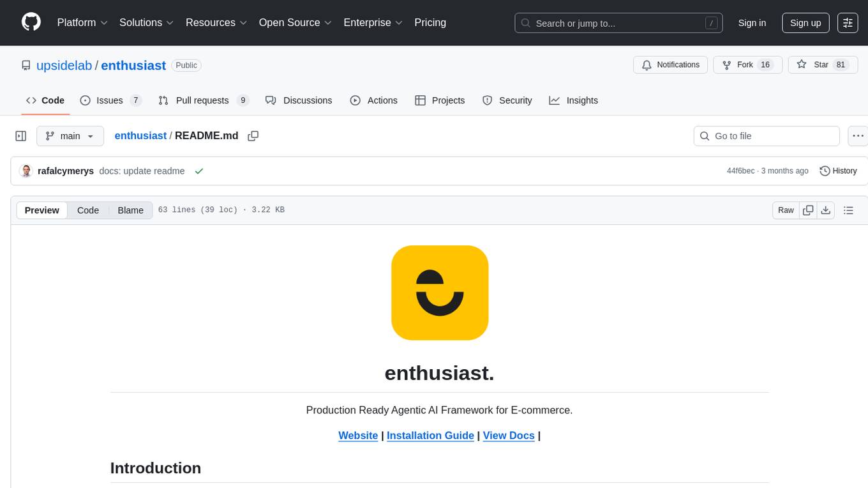
Task: Open the GitHub homepage logo
Action: pos(31,22)
